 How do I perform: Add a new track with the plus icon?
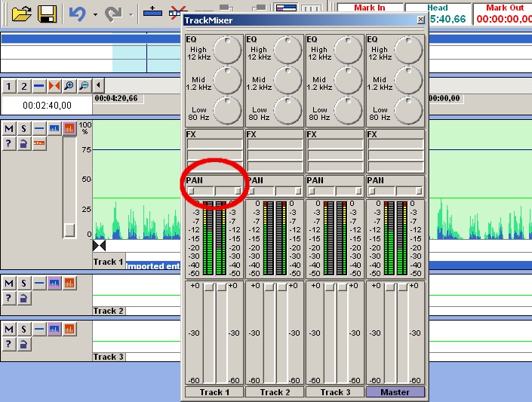pos(152,12)
